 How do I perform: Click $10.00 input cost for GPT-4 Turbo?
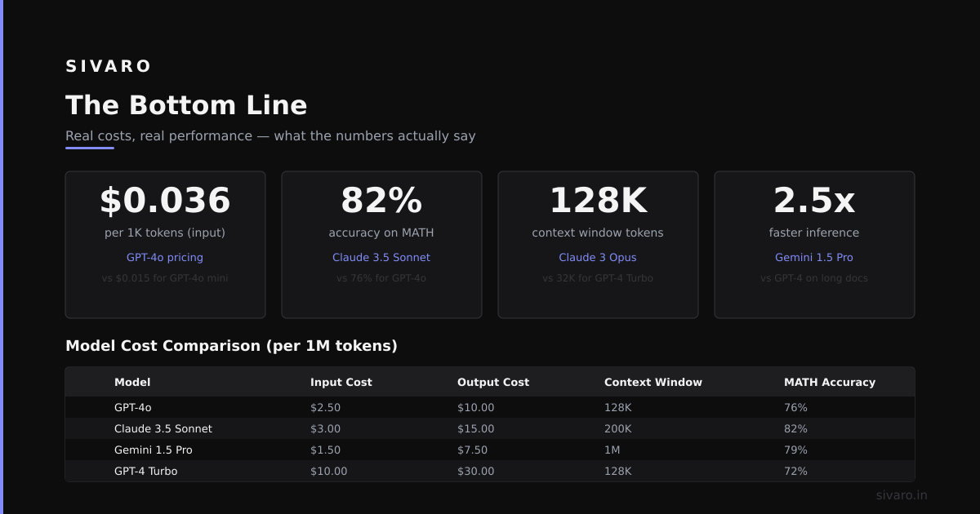pyautogui.click(x=329, y=471)
